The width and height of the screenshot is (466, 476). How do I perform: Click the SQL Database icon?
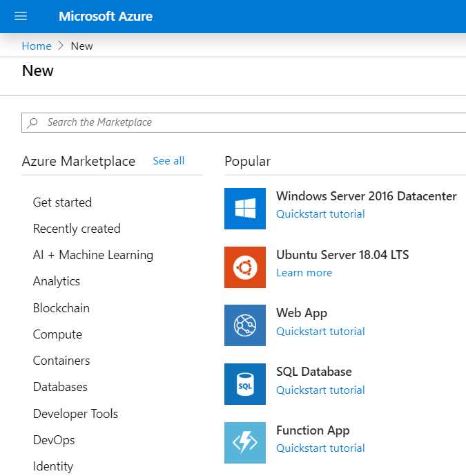(x=245, y=384)
